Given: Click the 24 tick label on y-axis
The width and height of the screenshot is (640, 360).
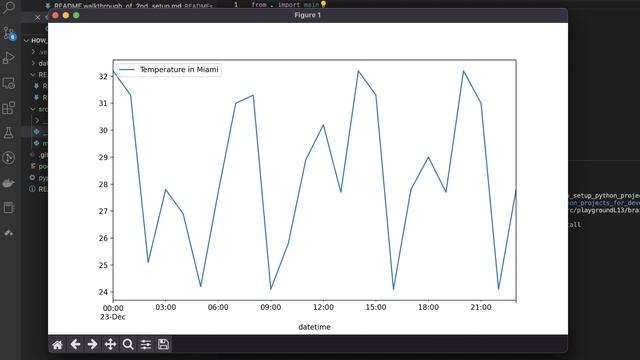Looking at the screenshot, I should click(103, 292).
